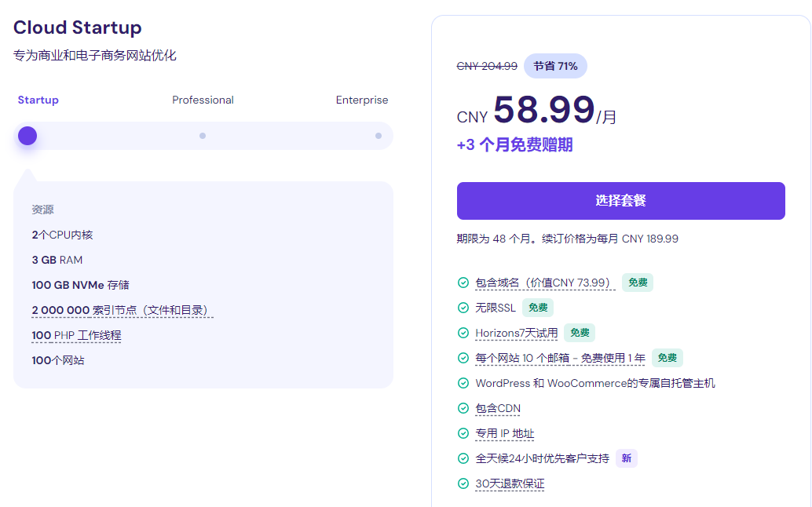Screen dimensions: 812x507
Task: Select the Enterprise dot on the plan slider
Action: click(379, 135)
